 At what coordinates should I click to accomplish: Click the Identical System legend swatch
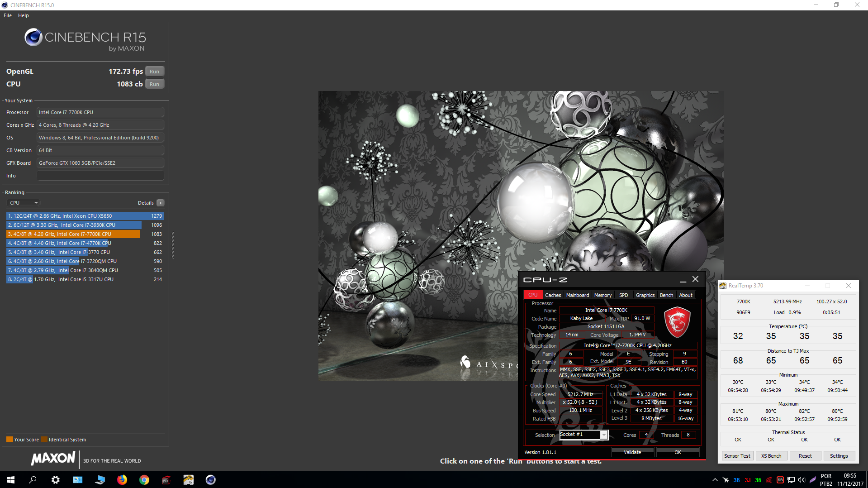[x=44, y=440]
